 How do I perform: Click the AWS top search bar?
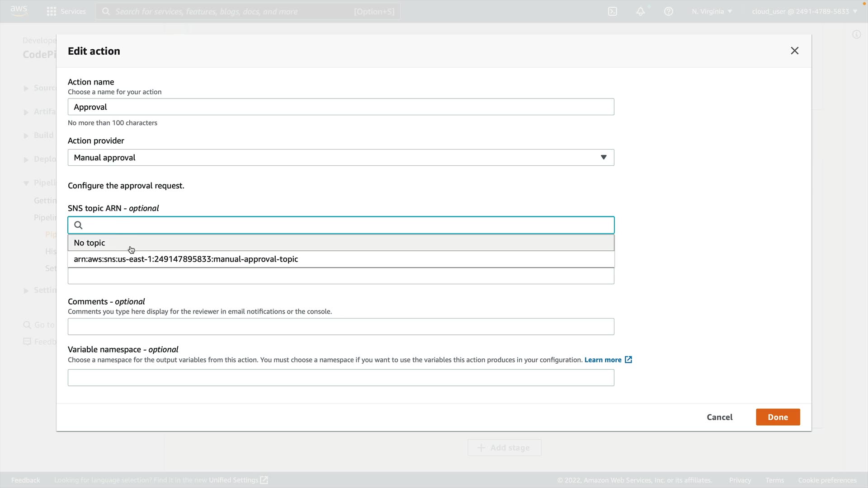click(x=248, y=11)
